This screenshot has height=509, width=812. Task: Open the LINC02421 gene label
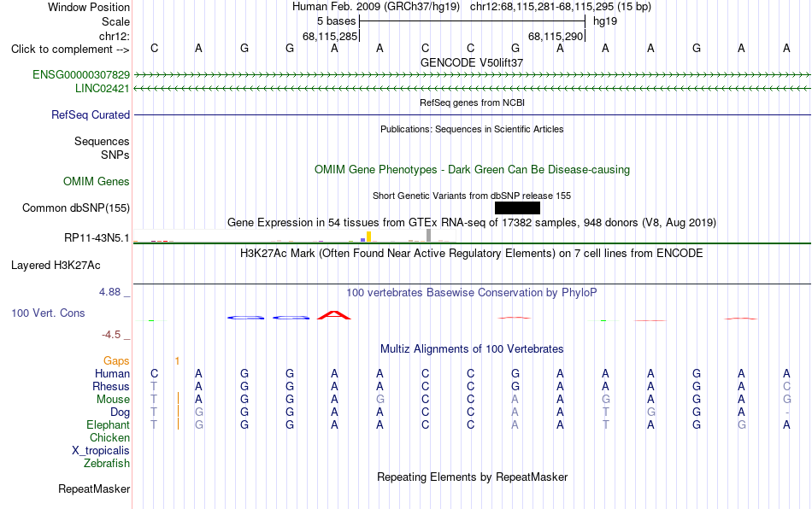(x=102, y=89)
